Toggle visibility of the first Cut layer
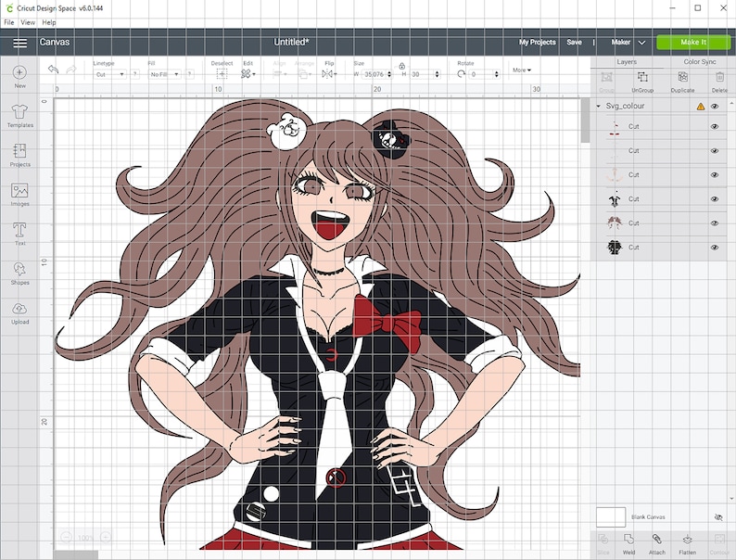This screenshot has height=560, width=736. coord(715,126)
